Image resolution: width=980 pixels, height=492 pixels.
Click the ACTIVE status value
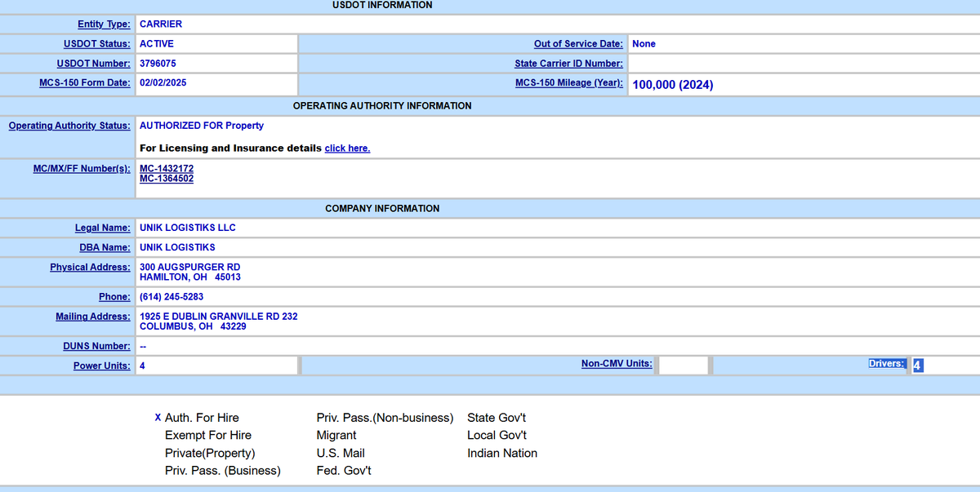[x=157, y=44]
